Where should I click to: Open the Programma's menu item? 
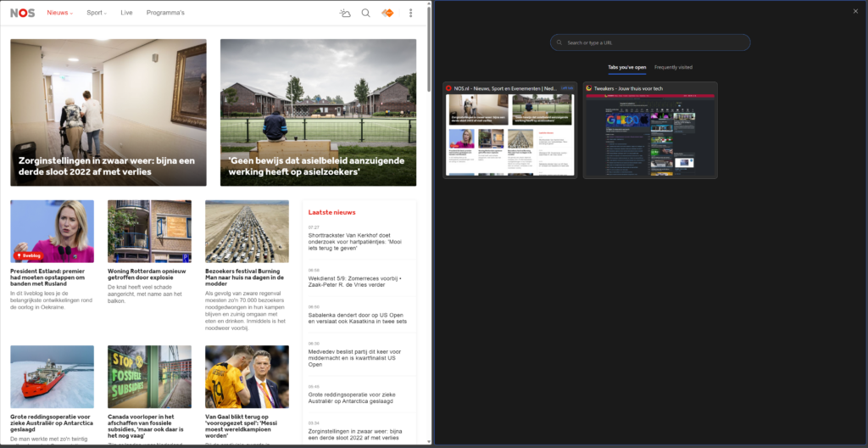coord(165,13)
